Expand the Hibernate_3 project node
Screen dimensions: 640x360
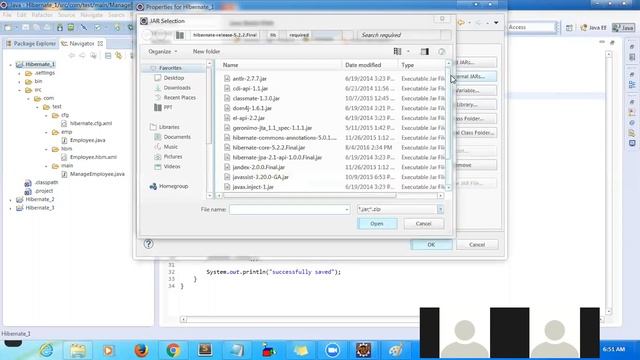[11, 208]
